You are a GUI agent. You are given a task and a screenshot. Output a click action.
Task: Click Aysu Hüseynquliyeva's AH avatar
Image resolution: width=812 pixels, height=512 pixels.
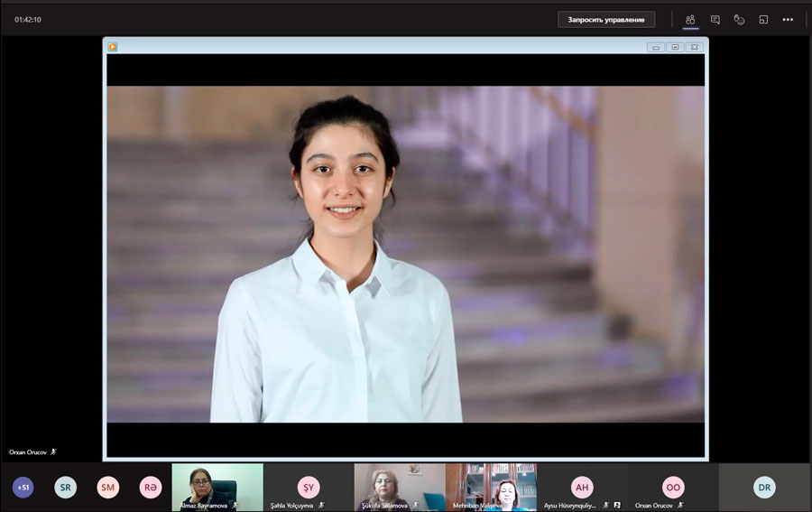[x=583, y=487]
